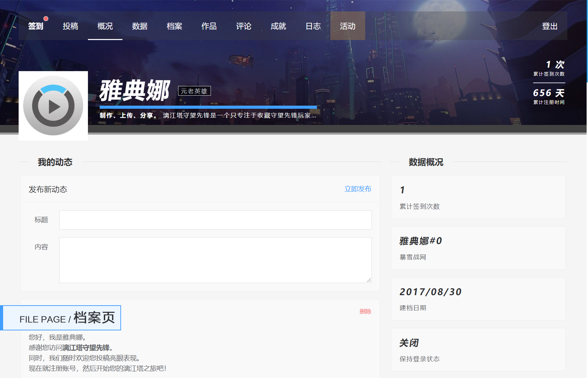Open the 日志 log tab
This screenshot has height=378, width=588.
coord(313,26)
